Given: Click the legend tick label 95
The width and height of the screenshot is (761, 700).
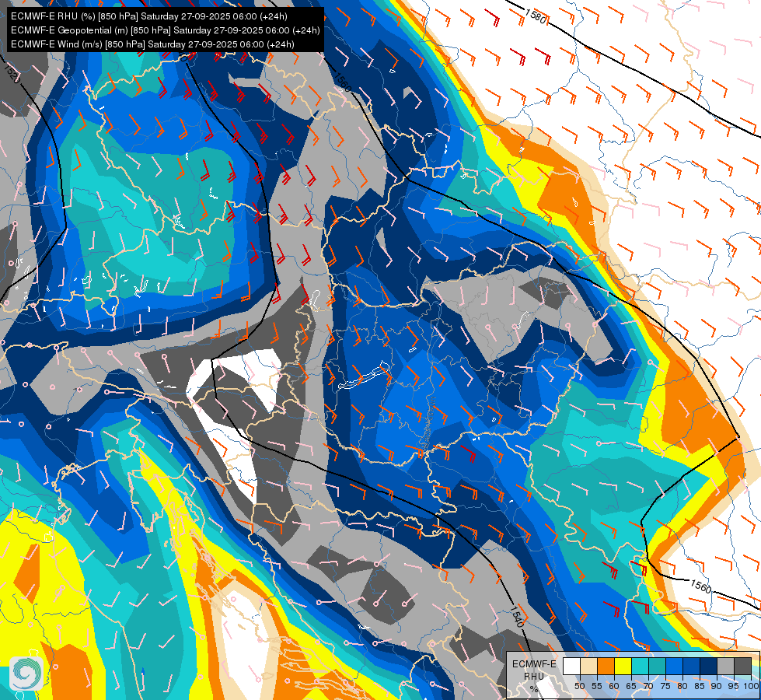Looking at the screenshot, I should [733, 686].
